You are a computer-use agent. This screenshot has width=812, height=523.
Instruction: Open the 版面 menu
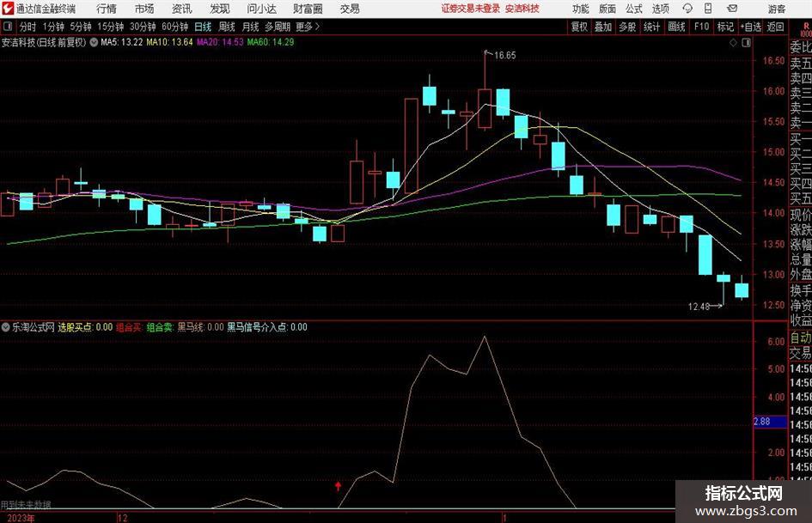click(607, 9)
